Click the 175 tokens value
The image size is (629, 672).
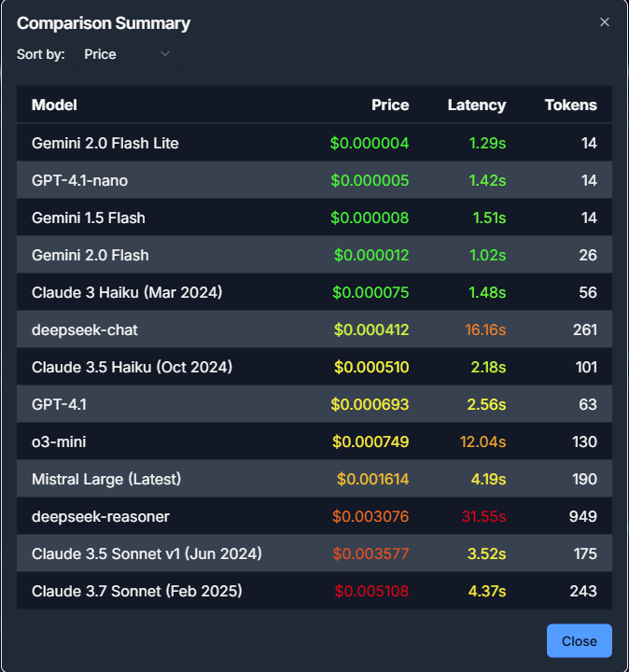click(585, 553)
